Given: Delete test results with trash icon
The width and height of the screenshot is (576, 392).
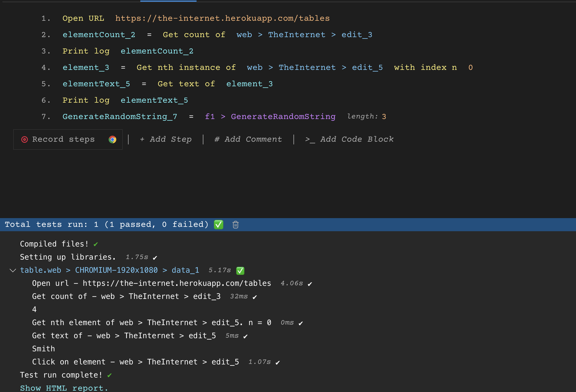Looking at the screenshot, I should pyautogui.click(x=235, y=225).
